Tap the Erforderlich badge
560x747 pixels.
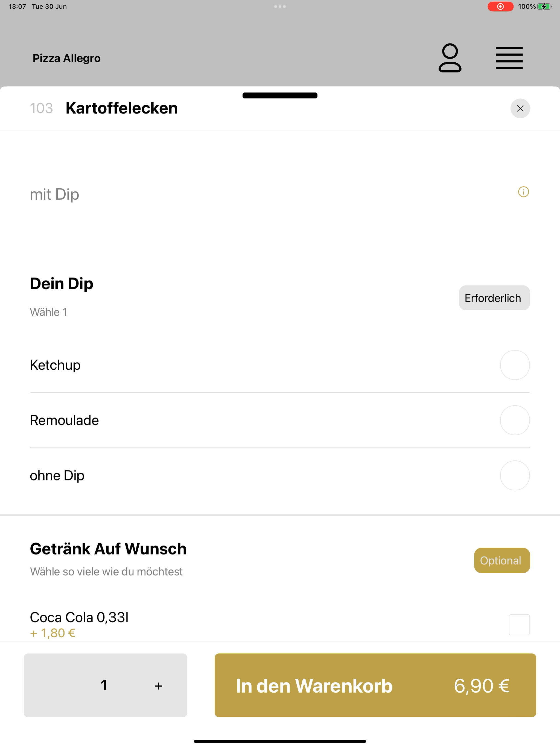point(494,298)
